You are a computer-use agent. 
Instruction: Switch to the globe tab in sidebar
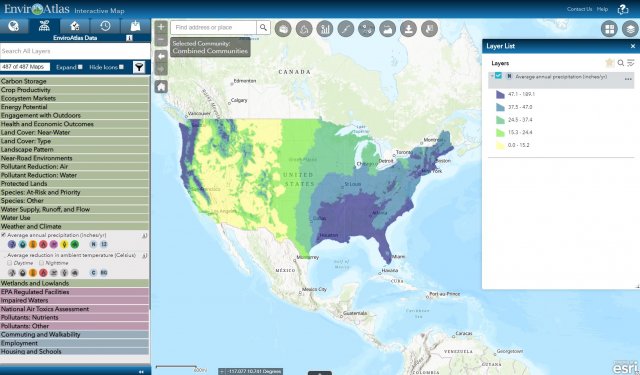pyautogui.click(x=14, y=26)
